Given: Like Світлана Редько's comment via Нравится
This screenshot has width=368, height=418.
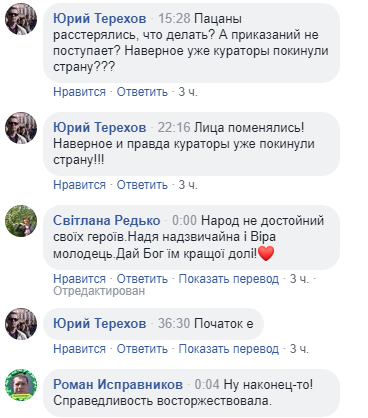Looking at the screenshot, I should (x=79, y=279).
